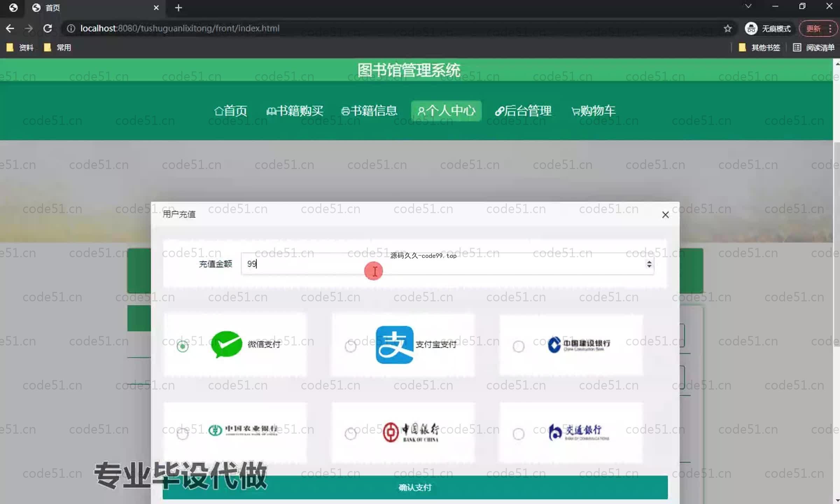Screen dimensions: 840x504
Task: Adjust amount with the number spinner arrows
Action: 649,264
